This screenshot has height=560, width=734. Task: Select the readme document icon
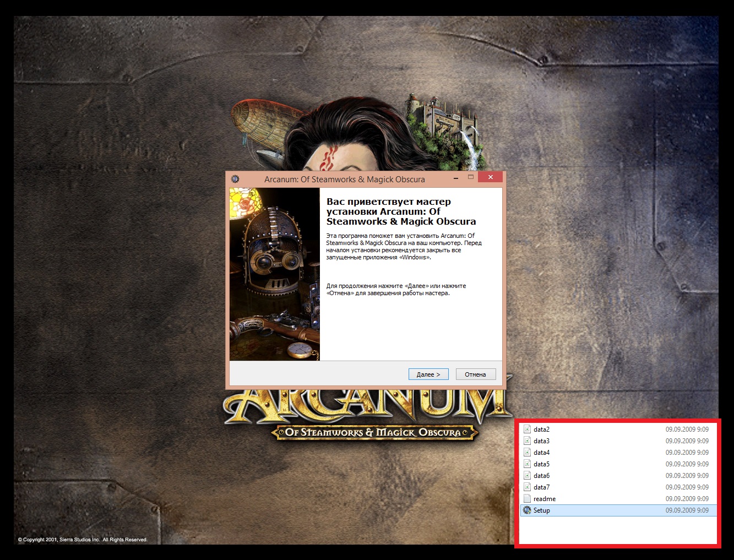[527, 499]
